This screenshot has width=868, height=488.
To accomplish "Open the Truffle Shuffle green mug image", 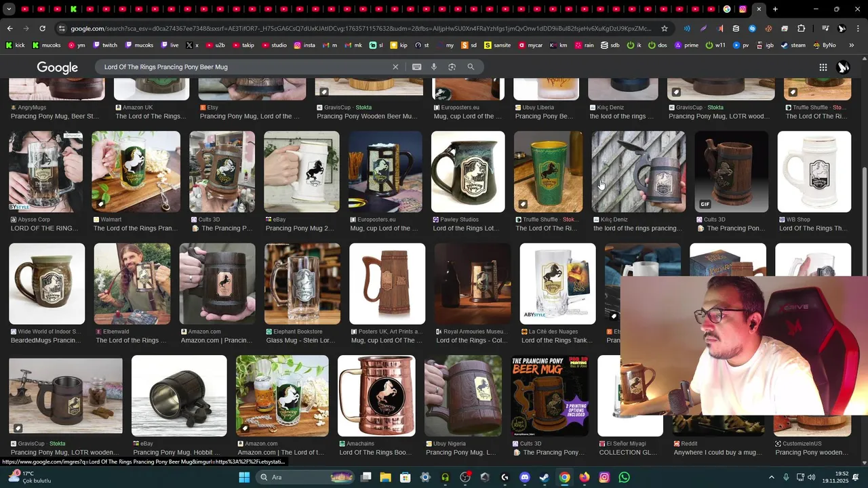I will point(548,171).
